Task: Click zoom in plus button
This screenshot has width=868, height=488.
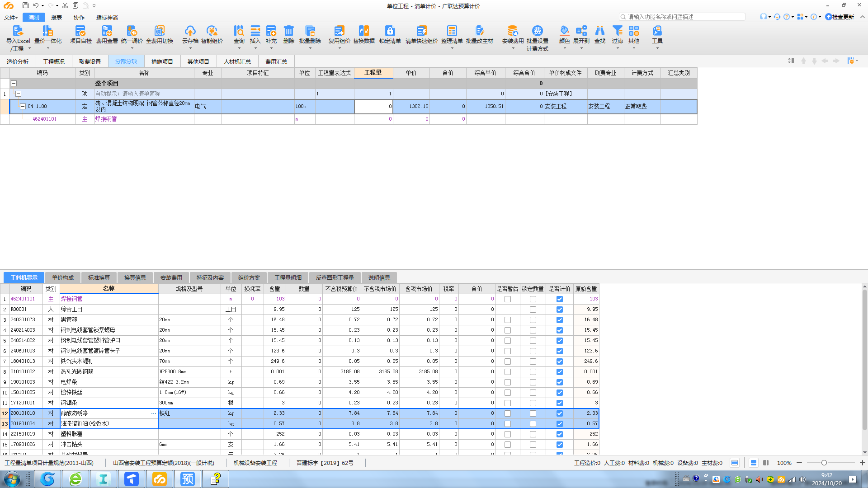Action: (x=863, y=463)
